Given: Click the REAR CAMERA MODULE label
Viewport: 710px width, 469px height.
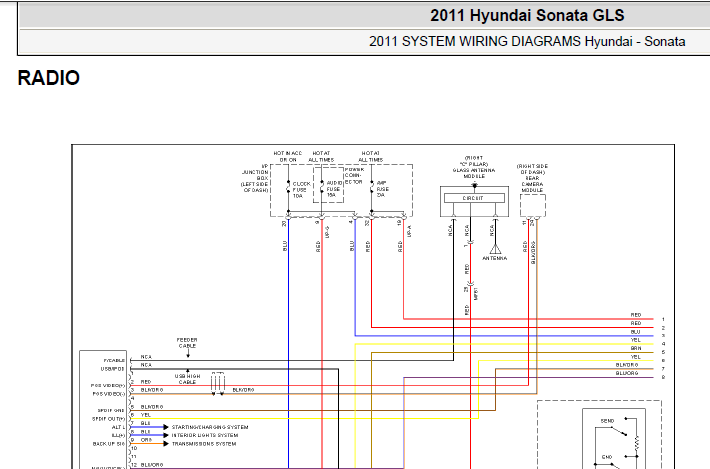Looking at the screenshot, I should pyautogui.click(x=532, y=184).
